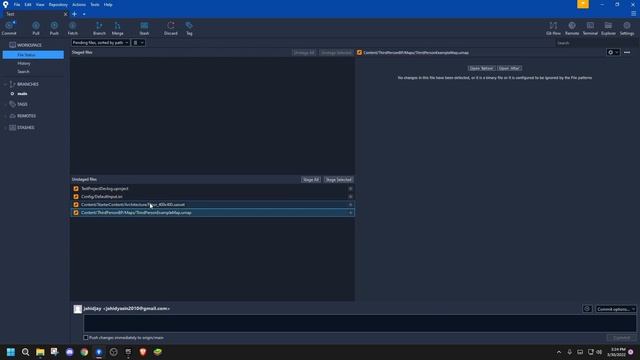640x360 pixels.
Task: Open File Explorer from taskbar
Action: 40,352
